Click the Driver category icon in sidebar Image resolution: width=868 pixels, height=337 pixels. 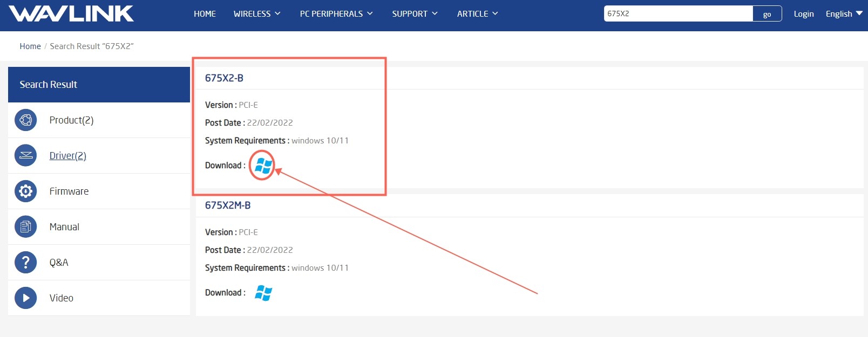(x=25, y=156)
